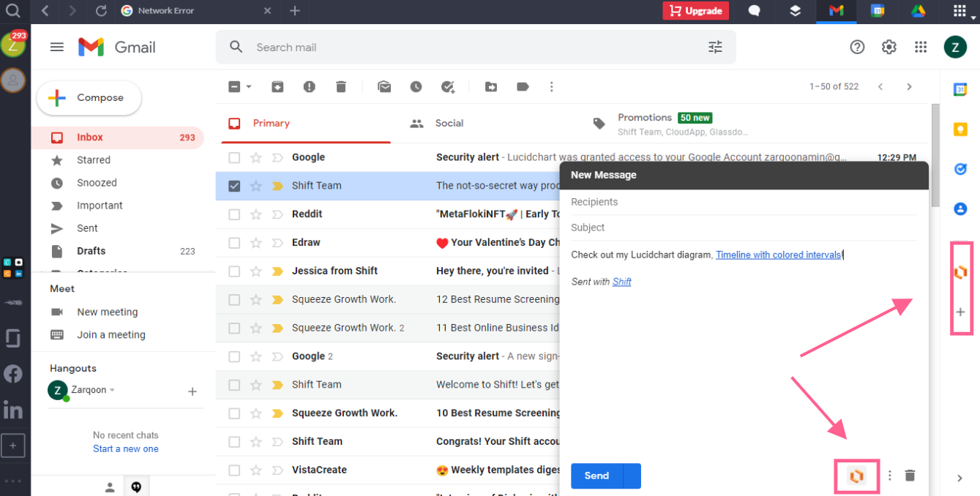Click the Compose button
Image resolution: width=980 pixels, height=496 pixels.
click(x=89, y=98)
